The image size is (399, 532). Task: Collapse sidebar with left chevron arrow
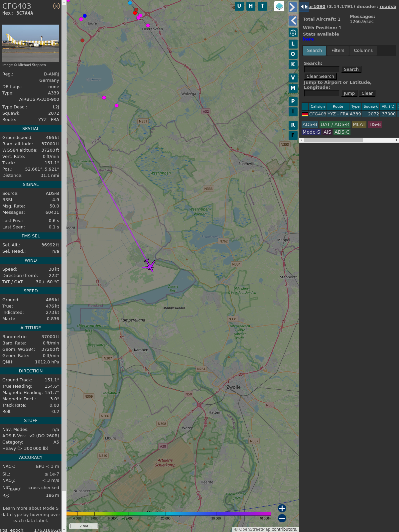(293, 21)
